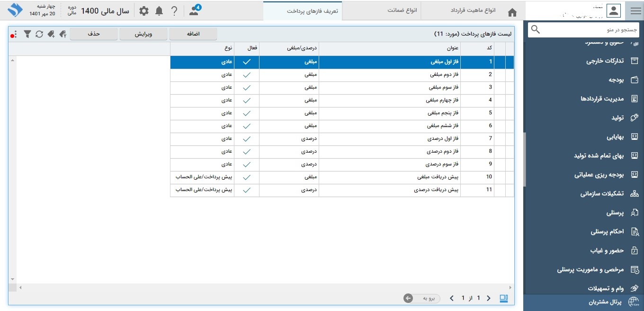Viewport: 644px width, 311px height.
Task: Toggle active checkmark for فاز دوم مبلغی
Action: coord(247,74)
